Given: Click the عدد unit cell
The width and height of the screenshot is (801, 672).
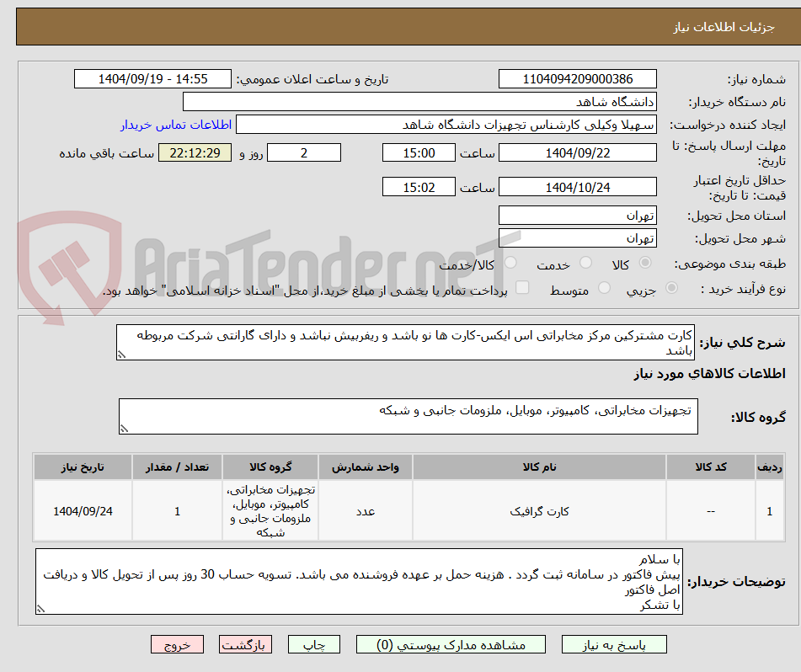Looking at the screenshot, I should pos(366,511).
